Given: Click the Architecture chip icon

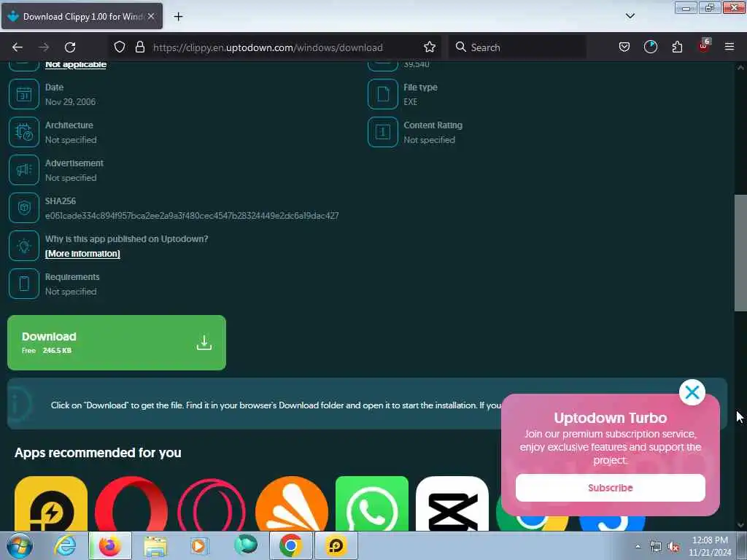Looking at the screenshot, I should [x=24, y=132].
